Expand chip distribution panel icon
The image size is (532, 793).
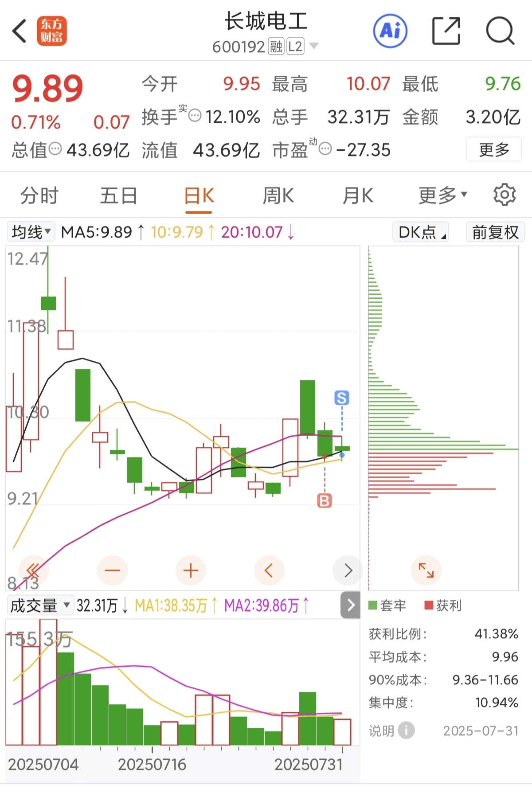[426, 570]
